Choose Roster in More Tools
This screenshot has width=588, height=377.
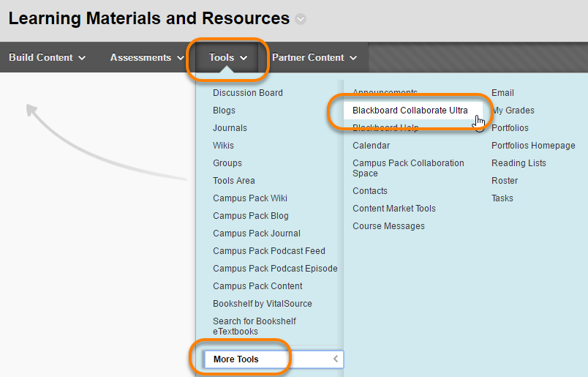[x=505, y=181]
